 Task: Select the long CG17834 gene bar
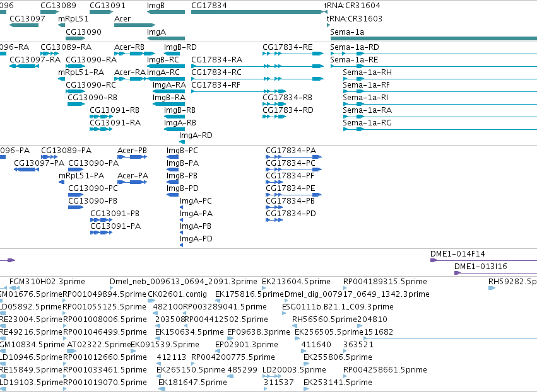[x=257, y=12]
